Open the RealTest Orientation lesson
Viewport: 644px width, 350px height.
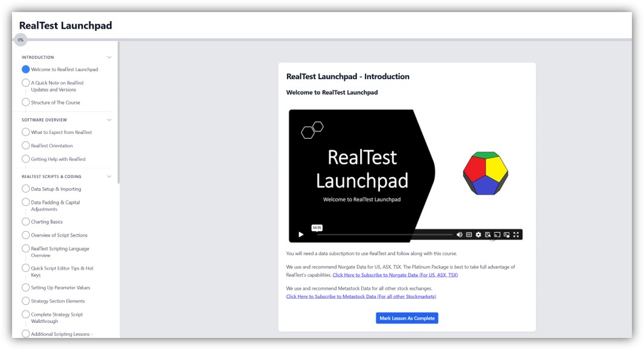coord(52,146)
